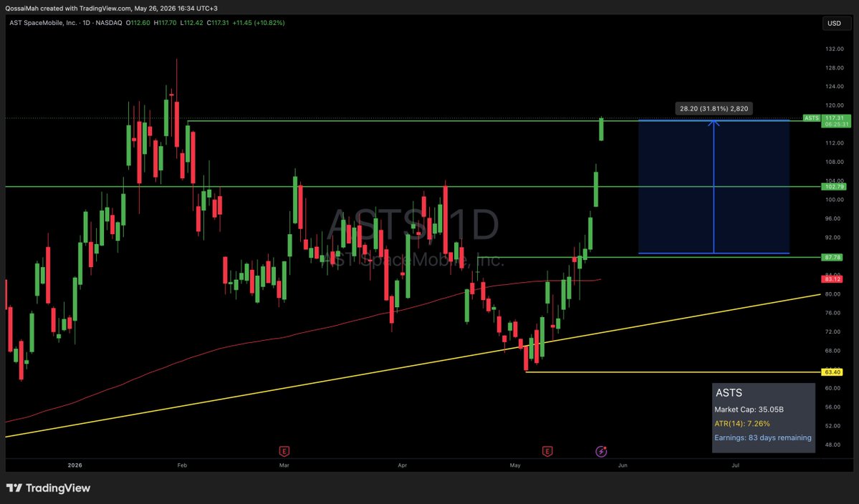Click the TradingView logo
This screenshot has height=504, width=859.
(48, 488)
